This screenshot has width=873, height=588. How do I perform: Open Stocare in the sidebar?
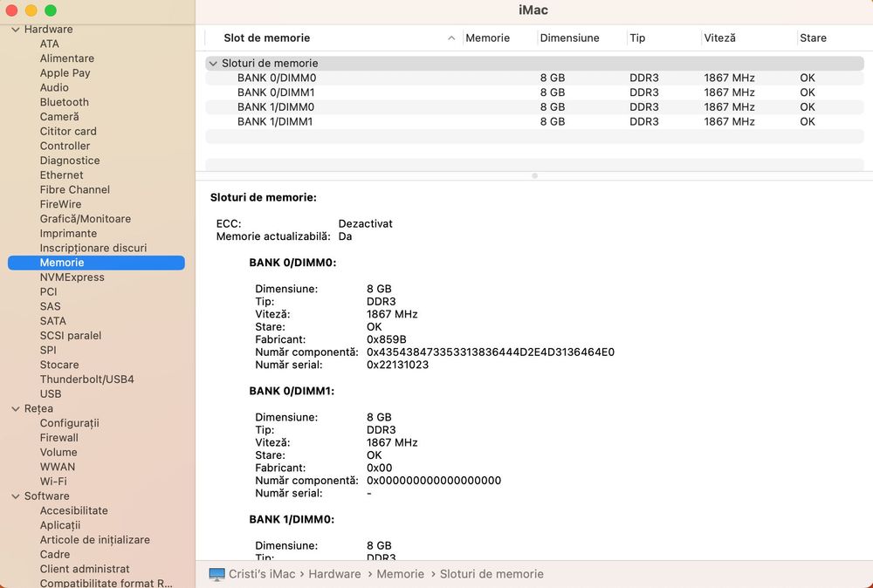tap(59, 365)
